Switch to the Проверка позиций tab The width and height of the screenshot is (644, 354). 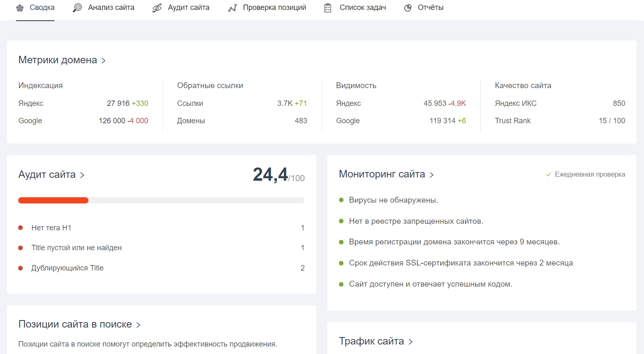click(x=274, y=8)
